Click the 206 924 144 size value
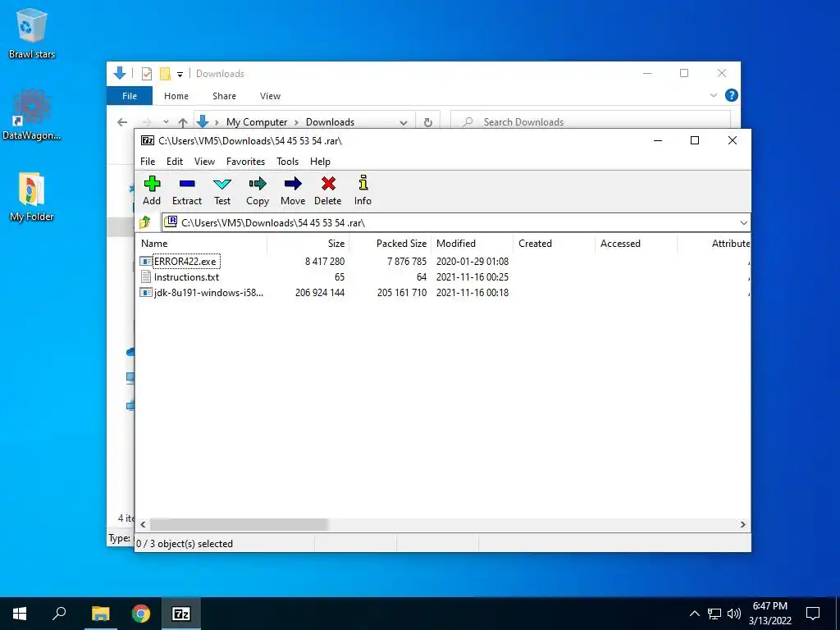The height and width of the screenshot is (630, 840). point(320,293)
